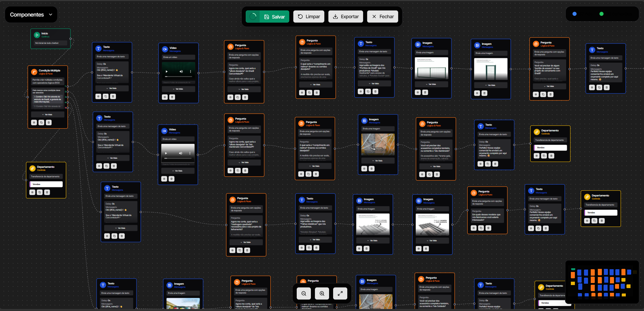Duplicate the 'portão de acesso' Pergunta node
Viewport: 644px width, 311px height.
[x=543, y=94]
